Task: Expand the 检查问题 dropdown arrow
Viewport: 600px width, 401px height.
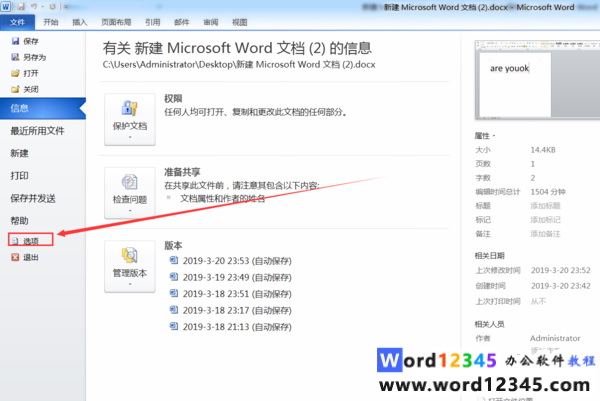Action: 130,211
